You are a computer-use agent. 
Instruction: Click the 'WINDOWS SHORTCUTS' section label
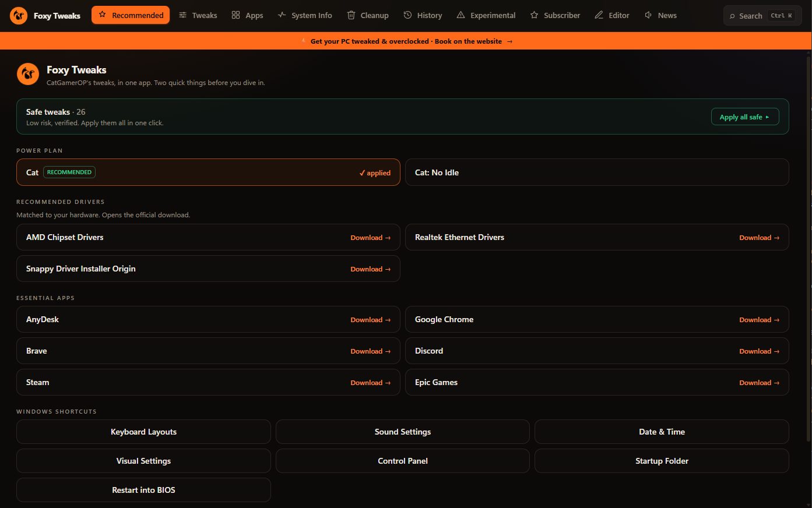57,411
